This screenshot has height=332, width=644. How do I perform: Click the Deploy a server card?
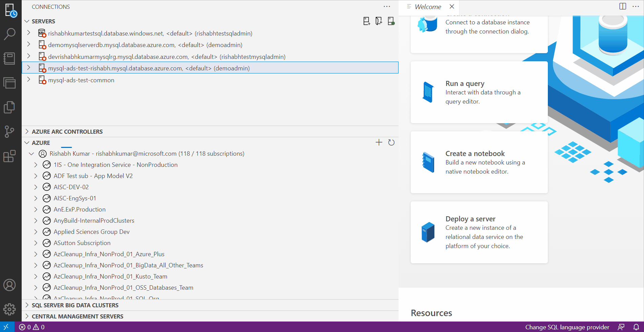pyautogui.click(x=479, y=232)
